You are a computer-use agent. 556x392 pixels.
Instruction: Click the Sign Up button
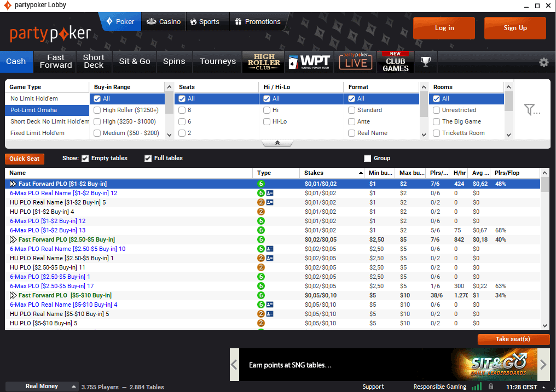(514, 28)
